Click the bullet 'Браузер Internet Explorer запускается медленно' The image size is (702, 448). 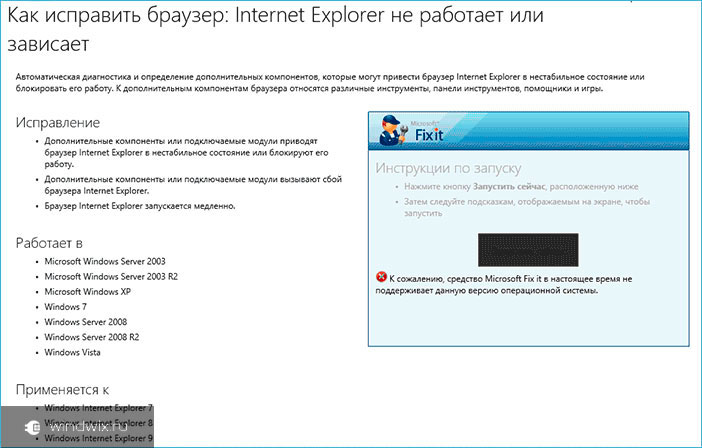(x=140, y=206)
